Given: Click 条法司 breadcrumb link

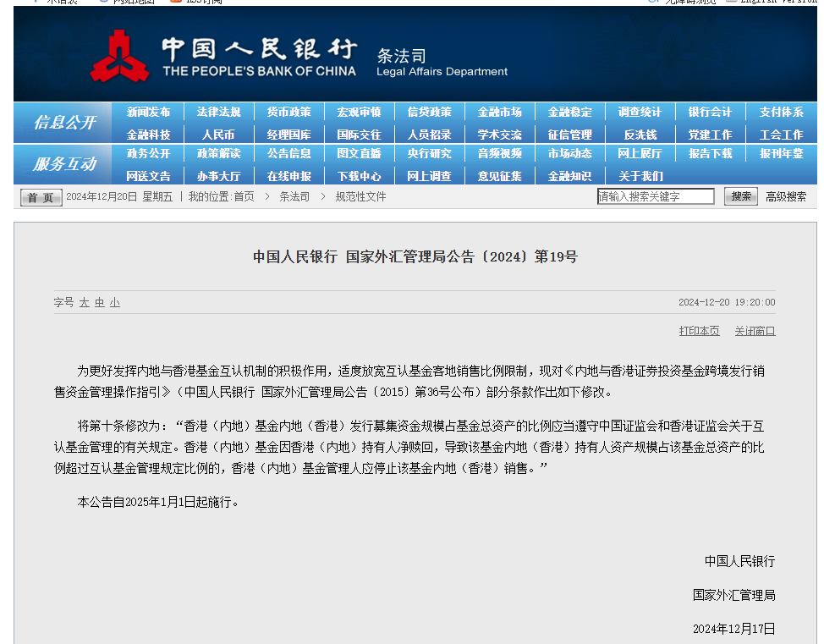Looking at the screenshot, I should [x=294, y=196].
